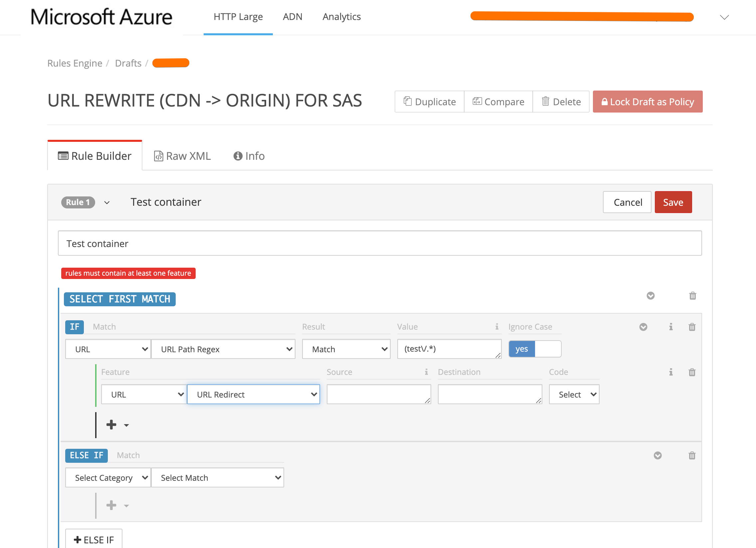Save the rule

tap(673, 202)
